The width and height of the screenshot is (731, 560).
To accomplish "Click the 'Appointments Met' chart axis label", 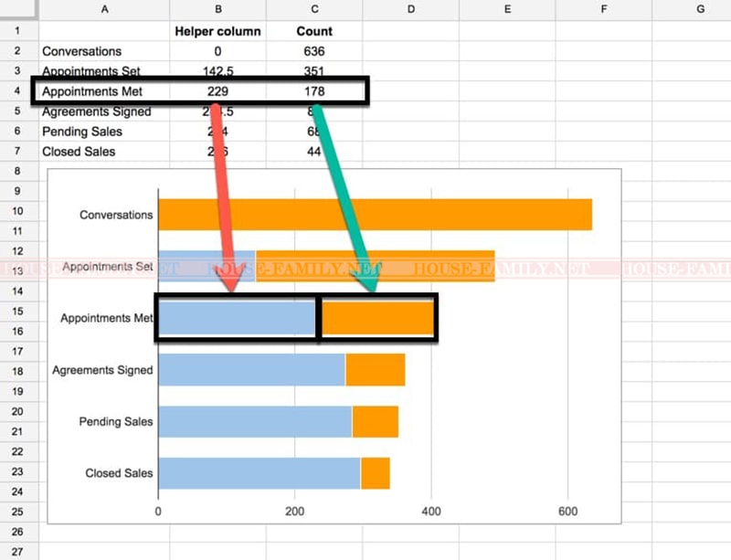I will tap(107, 318).
